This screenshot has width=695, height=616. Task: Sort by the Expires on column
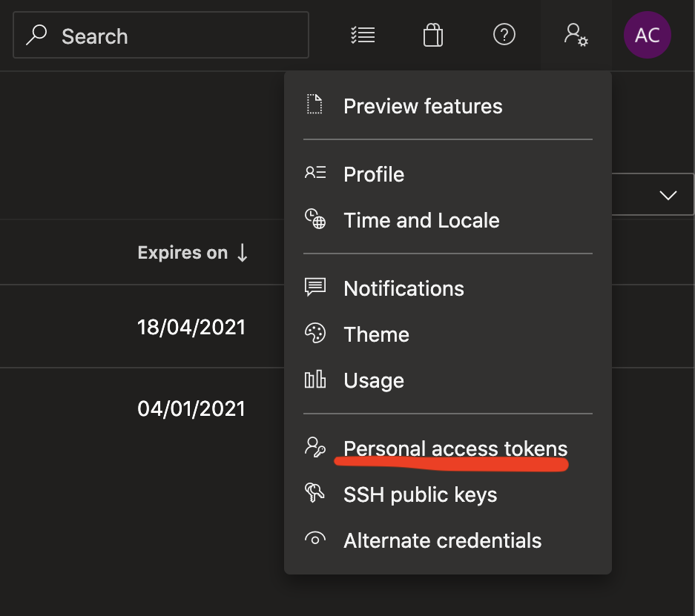(x=192, y=253)
